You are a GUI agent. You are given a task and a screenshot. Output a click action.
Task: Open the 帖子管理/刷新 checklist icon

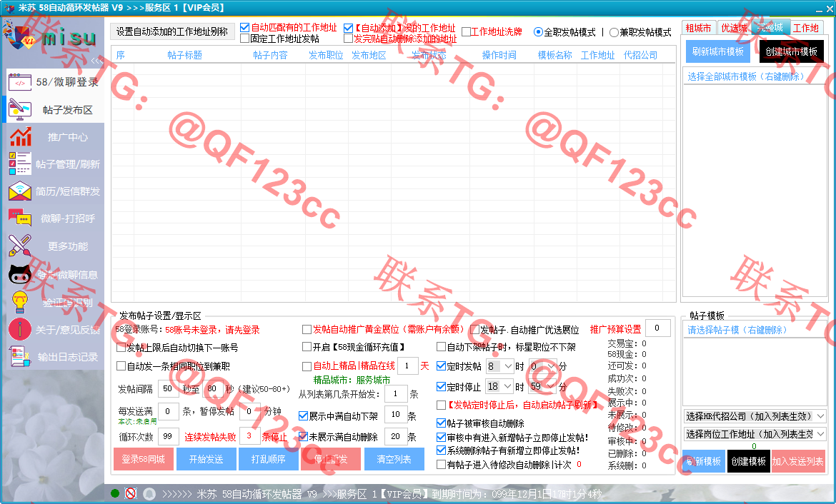pyautogui.click(x=20, y=164)
